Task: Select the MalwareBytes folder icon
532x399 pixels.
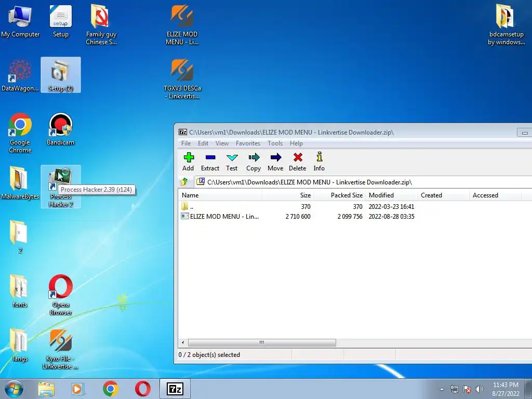Action: click(x=20, y=183)
